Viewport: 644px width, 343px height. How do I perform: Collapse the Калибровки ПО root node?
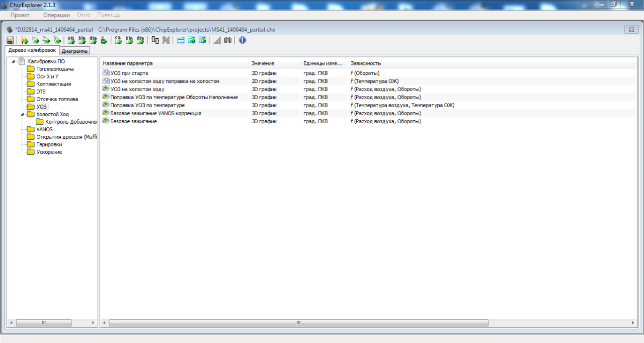pyautogui.click(x=14, y=61)
